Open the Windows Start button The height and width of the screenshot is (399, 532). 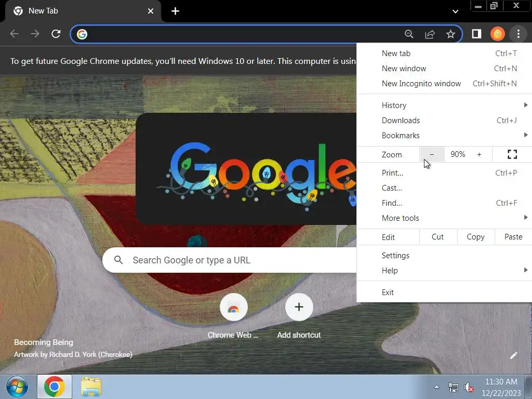click(x=17, y=387)
